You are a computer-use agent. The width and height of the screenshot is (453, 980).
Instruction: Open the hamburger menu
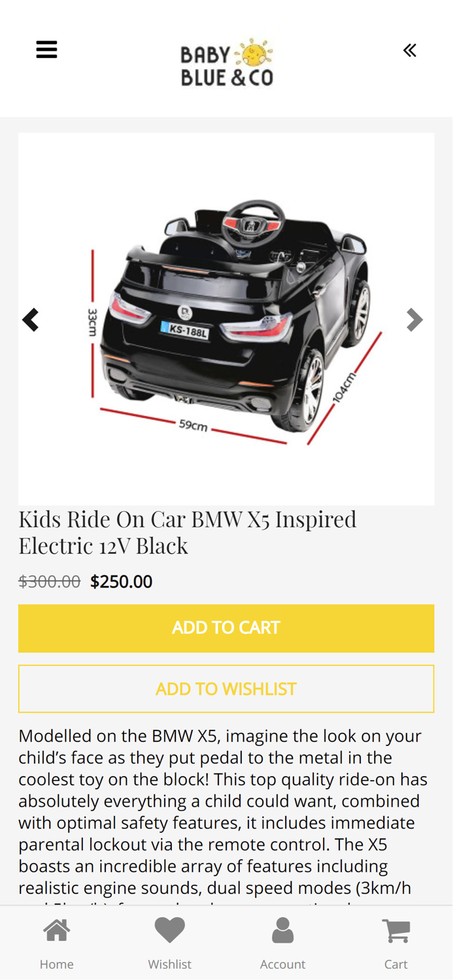tap(46, 50)
